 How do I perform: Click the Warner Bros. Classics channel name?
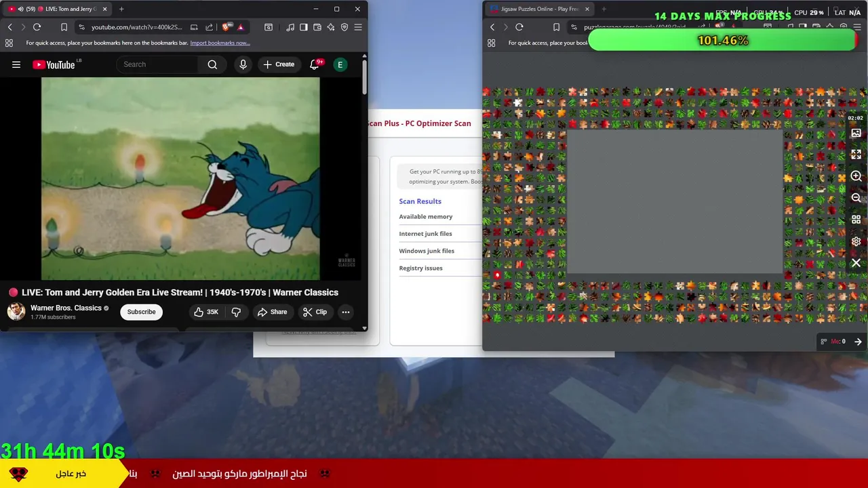[66, 308]
